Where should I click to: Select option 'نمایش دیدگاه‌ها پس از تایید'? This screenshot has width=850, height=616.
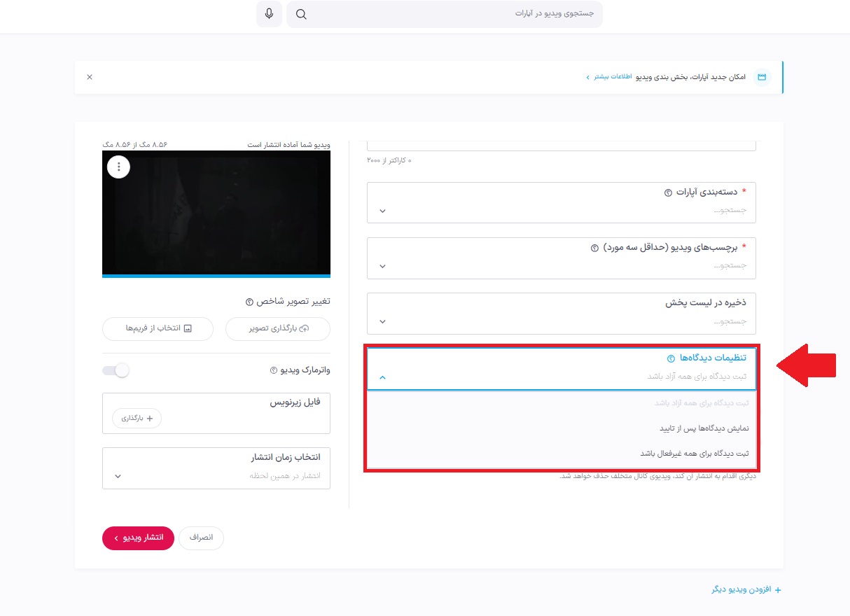click(x=562, y=428)
